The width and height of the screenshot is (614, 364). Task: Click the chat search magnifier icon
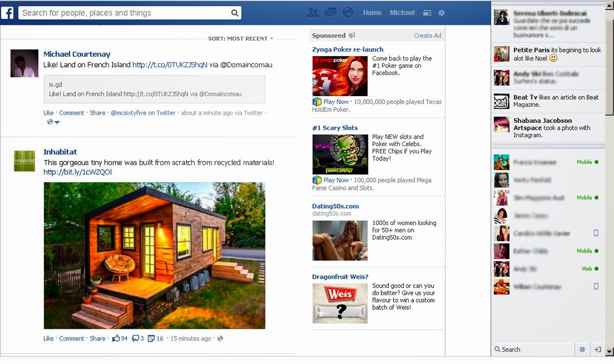pos(497,350)
